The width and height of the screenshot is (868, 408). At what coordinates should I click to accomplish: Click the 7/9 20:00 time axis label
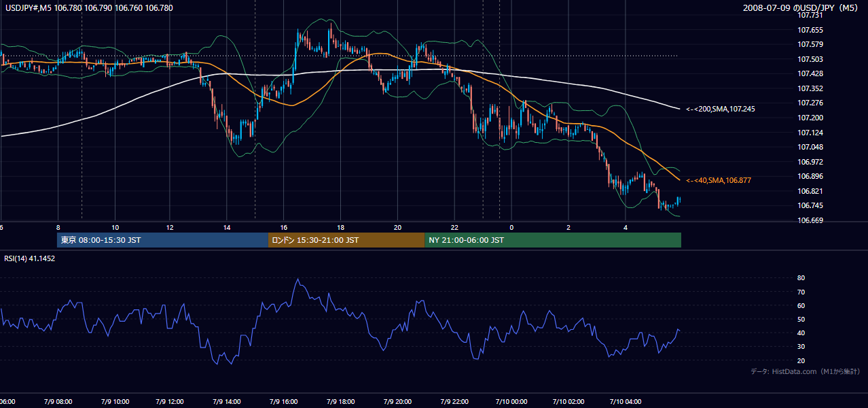point(398,402)
